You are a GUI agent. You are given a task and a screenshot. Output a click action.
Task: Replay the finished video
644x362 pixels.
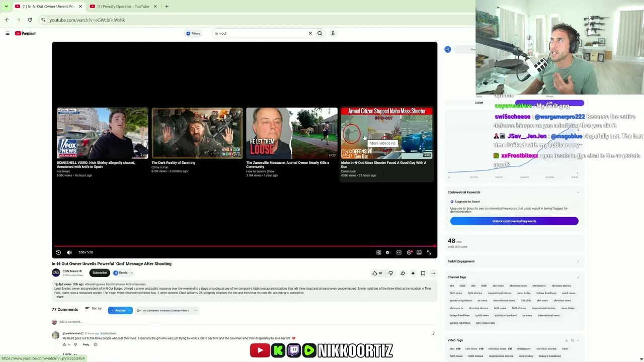tap(58, 252)
